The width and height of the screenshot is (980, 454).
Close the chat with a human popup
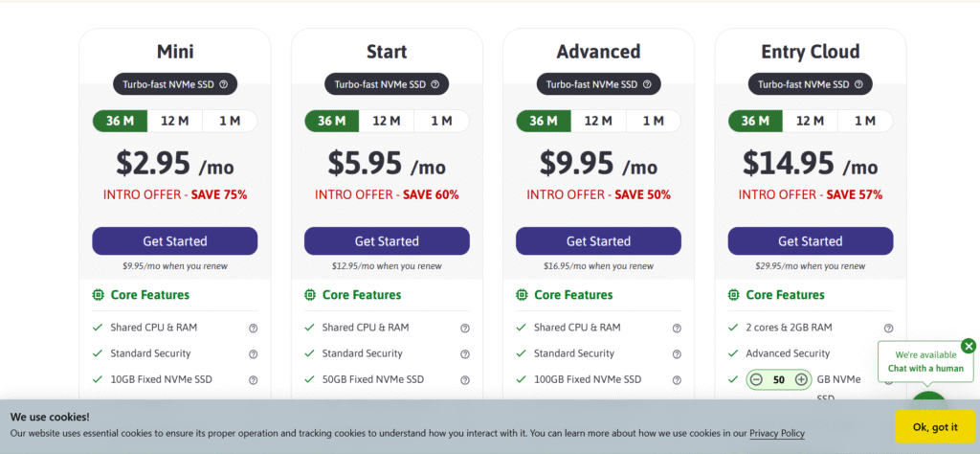[969, 346]
